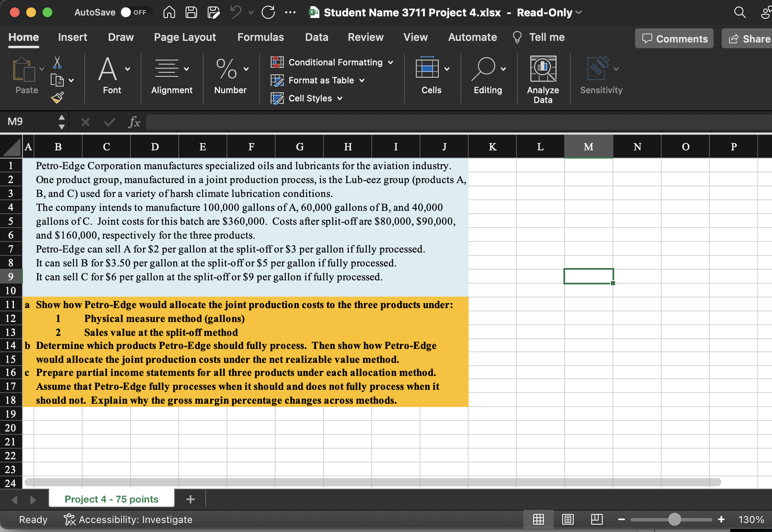
Task: Open the Insert tab
Action: click(73, 37)
